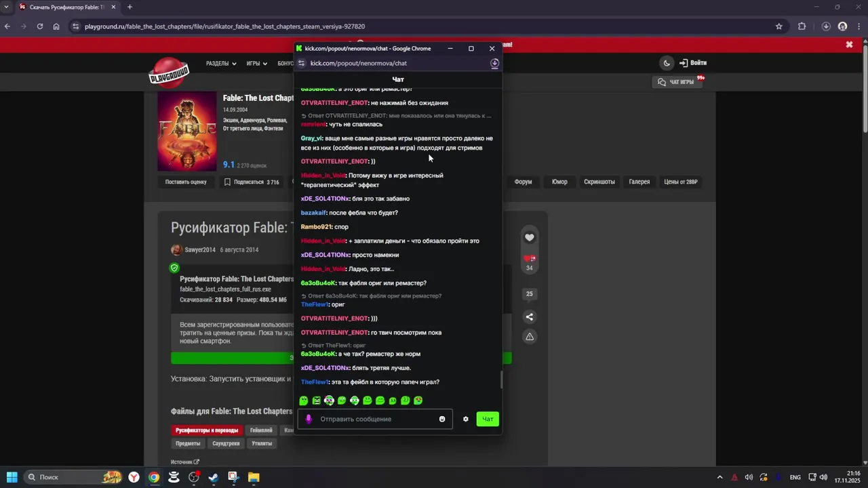Viewport: 868px width, 488px height.
Task: Click username Gray_vi in chat
Action: coord(311,138)
